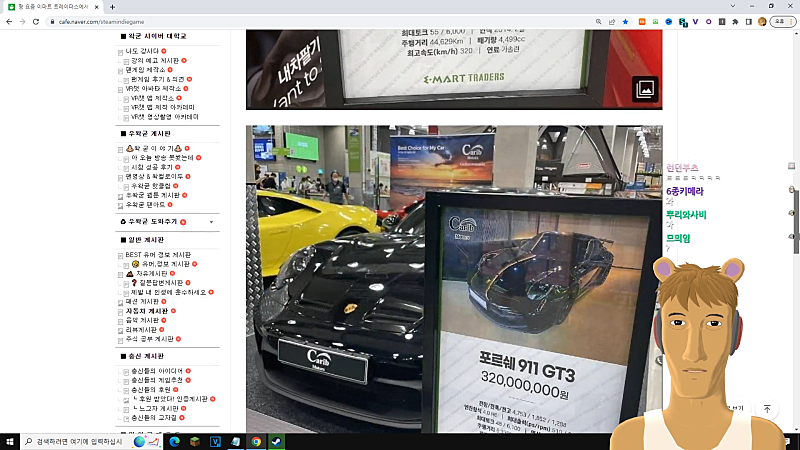Image resolution: width=800 pixels, height=450 pixels.
Task: Open the orange extension icon in toolbar
Action: tap(642, 22)
